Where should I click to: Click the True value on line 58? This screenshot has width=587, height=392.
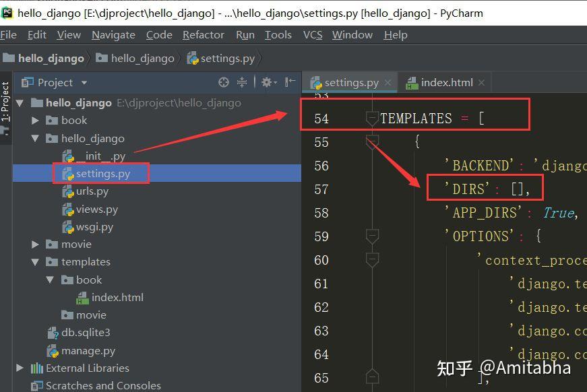pyautogui.click(x=559, y=213)
